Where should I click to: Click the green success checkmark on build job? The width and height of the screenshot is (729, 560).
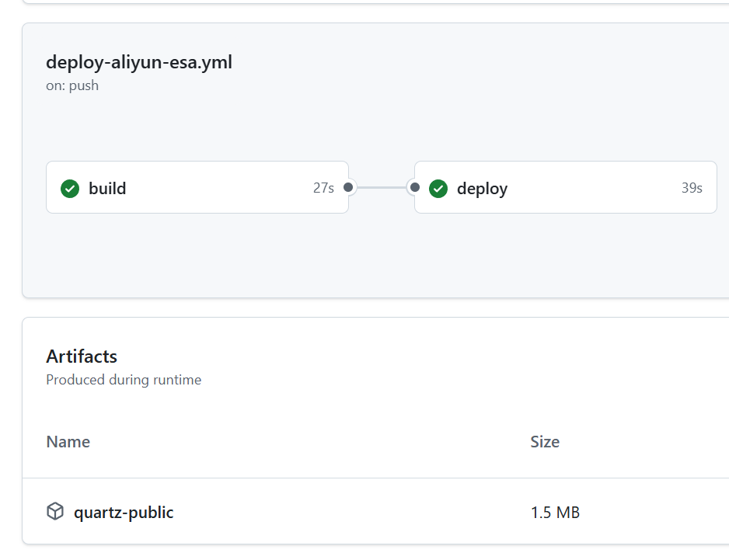pos(70,188)
